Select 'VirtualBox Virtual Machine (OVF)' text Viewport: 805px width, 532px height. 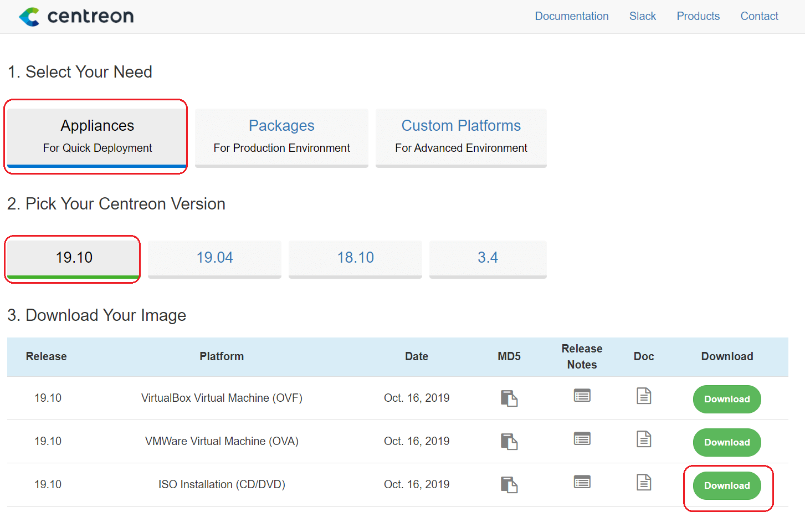[x=222, y=398]
